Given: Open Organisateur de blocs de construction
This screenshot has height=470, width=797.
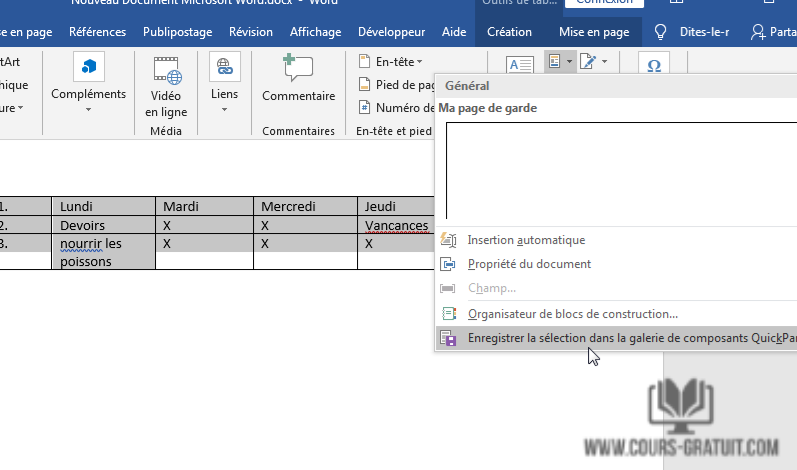Looking at the screenshot, I should click(x=572, y=314).
